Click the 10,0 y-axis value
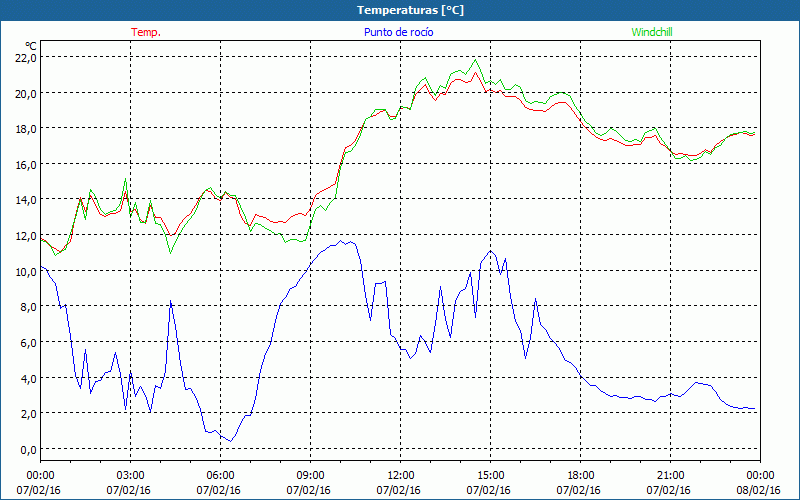The height and width of the screenshot is (500, 800). click(x=26, y=271)
